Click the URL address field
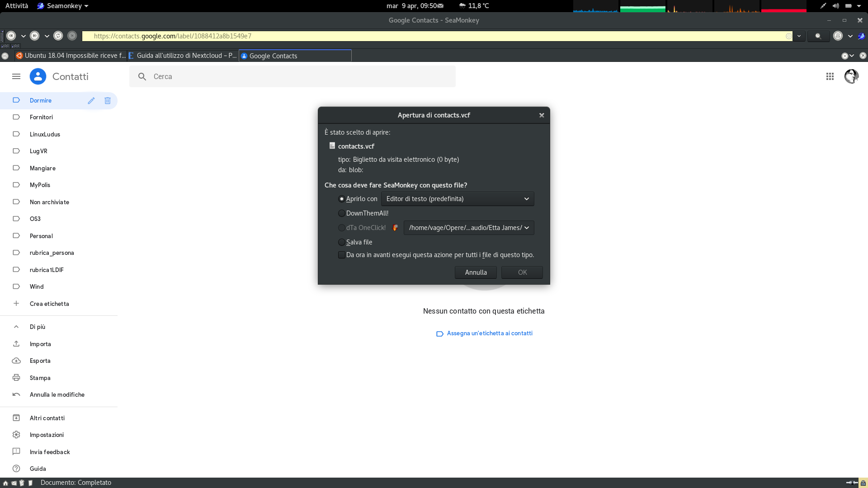Viewport: 868px width, 488px height. coord(438,36)
